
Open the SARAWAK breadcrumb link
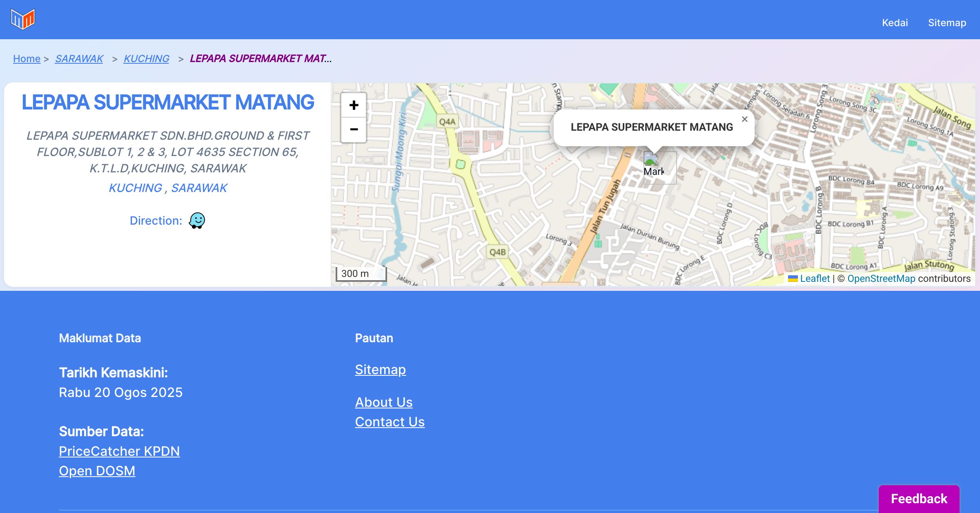pos(79,58)
